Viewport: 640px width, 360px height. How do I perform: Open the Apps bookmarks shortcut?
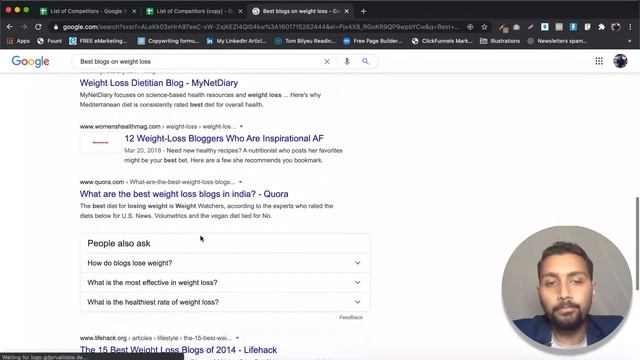(x=18, y=41)
